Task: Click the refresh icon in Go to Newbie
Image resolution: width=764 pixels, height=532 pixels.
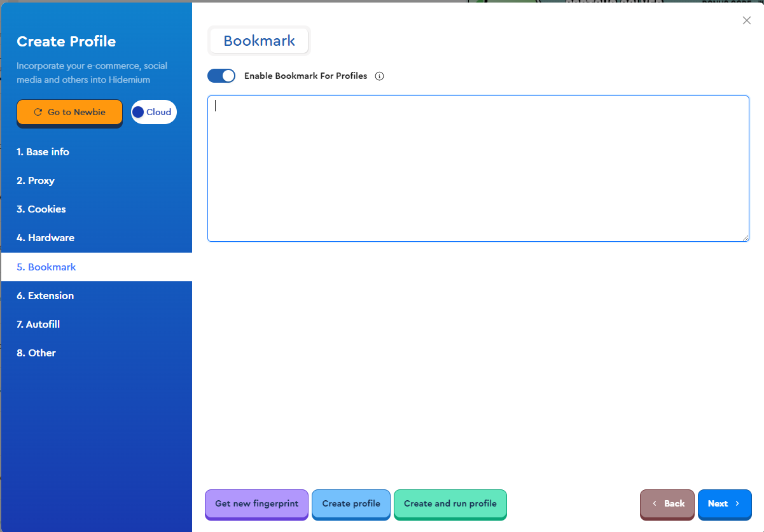Action: (x=38, y=112)
